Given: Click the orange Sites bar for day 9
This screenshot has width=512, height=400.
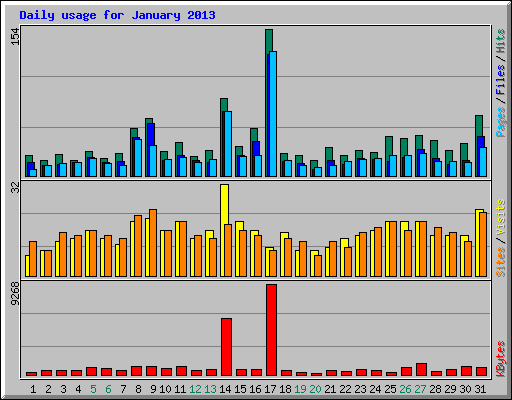Looking at the screenshot, I should (153, 243).
